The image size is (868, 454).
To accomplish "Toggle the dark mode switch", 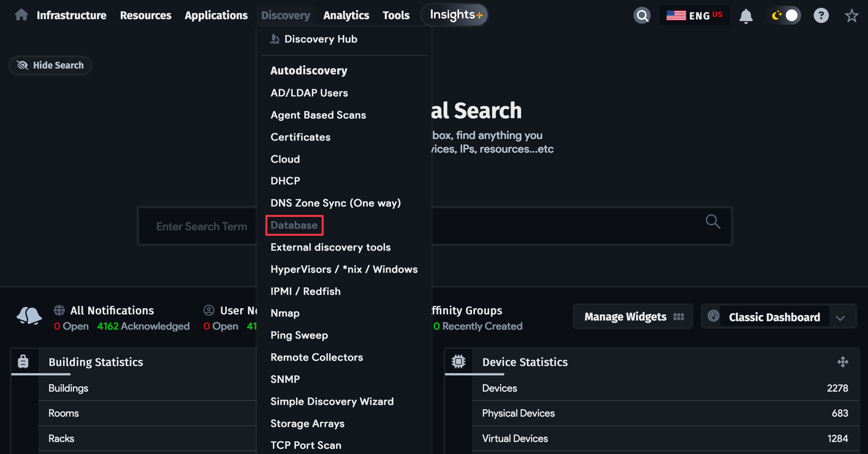I will point(784,15).
